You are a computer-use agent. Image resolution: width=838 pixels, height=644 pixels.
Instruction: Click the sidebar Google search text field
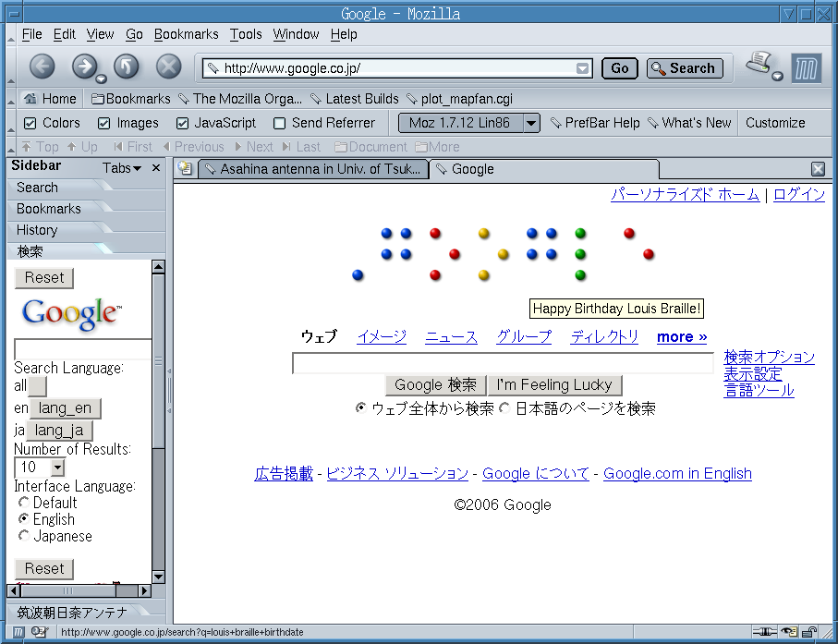pyautogui.click(x=83, y=348)
